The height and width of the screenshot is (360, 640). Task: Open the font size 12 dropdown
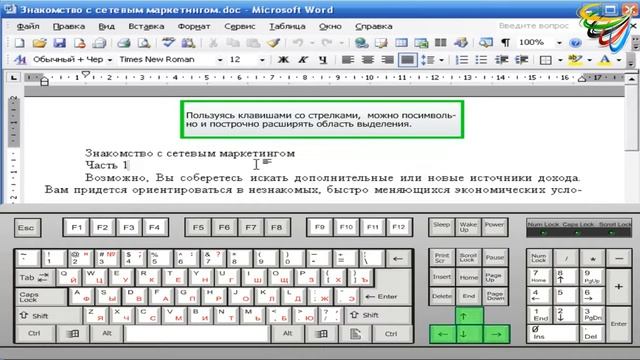[x=262, y=60]
